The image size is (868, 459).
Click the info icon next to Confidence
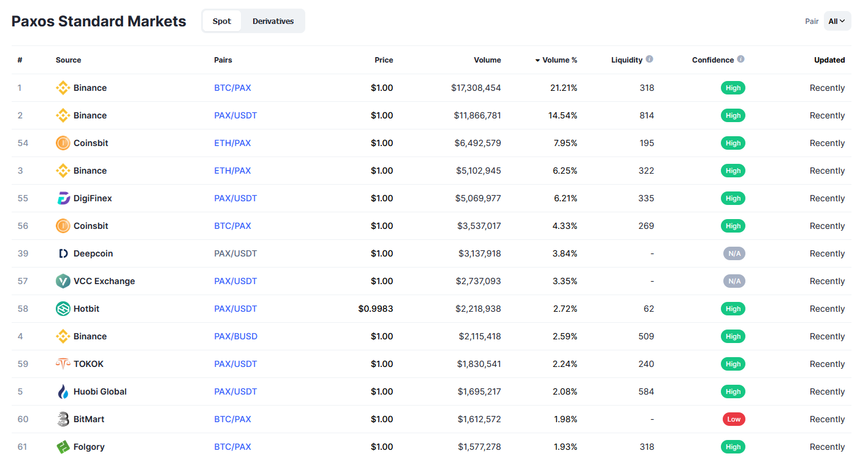(740, 60)
